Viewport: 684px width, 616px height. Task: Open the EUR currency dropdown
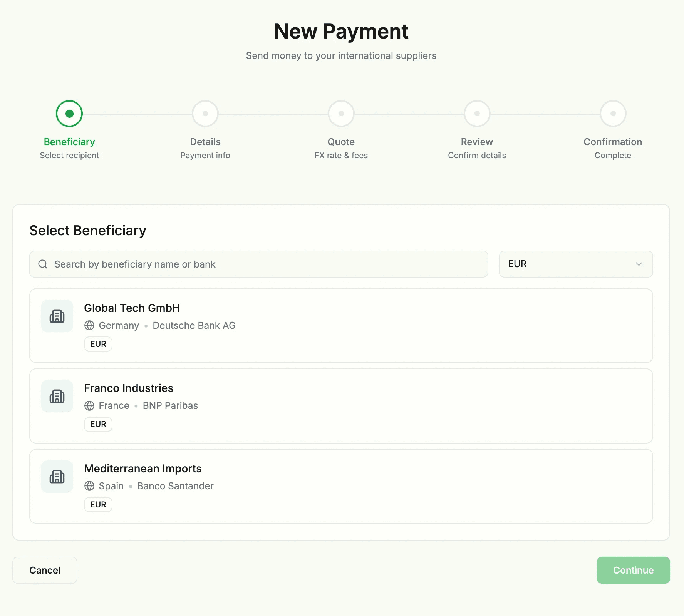[575, 264]
